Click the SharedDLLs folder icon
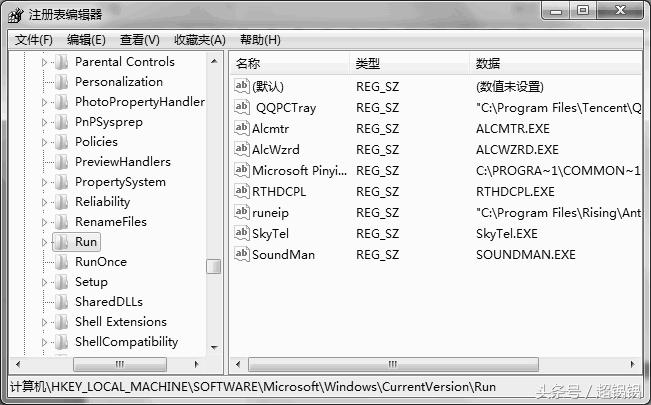Viewport: 651px width, 405px height. pos(62,302)
